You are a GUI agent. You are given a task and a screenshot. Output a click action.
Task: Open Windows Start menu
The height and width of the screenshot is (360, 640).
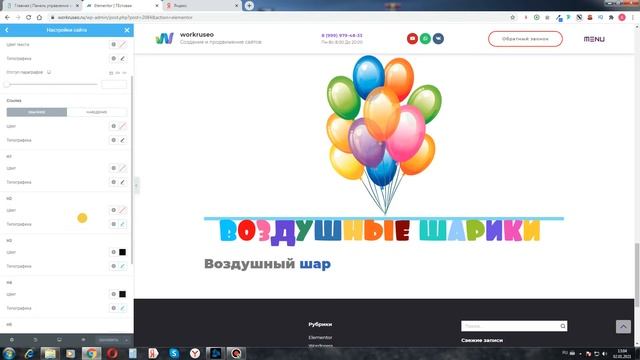point(9,353)
